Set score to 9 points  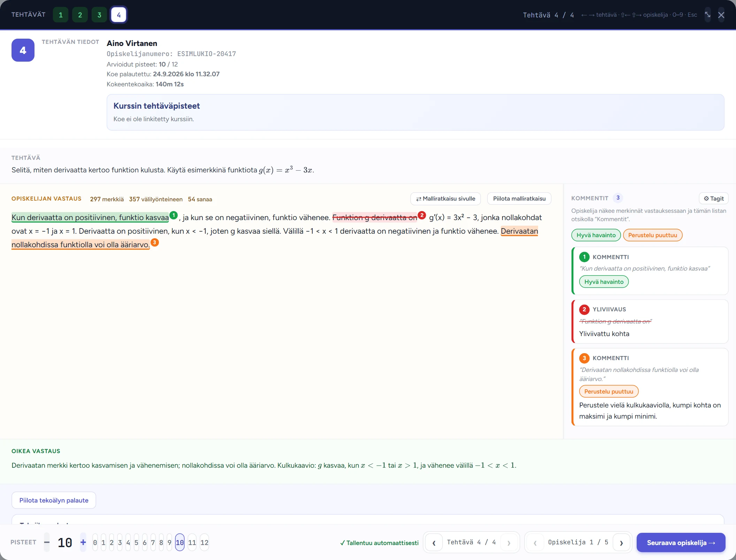tap(169, 543)
